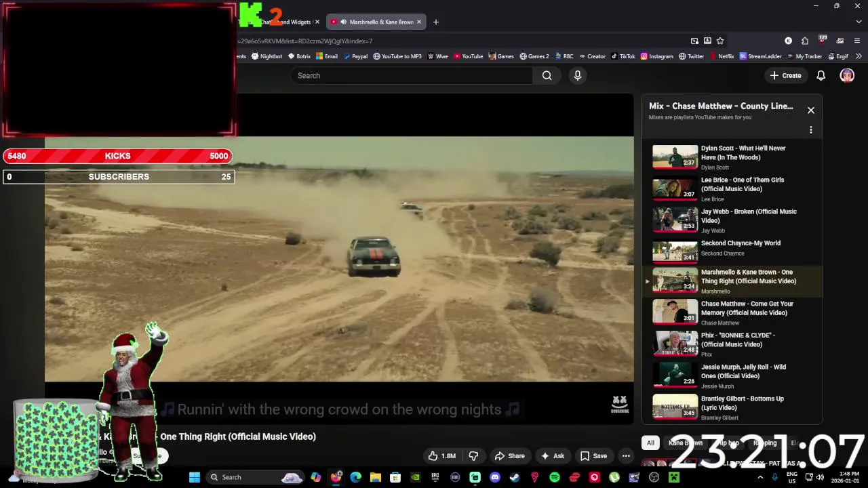Mute the Marshmello tab audio icon
Screen dimensions: 868x488
click(343, 22)
